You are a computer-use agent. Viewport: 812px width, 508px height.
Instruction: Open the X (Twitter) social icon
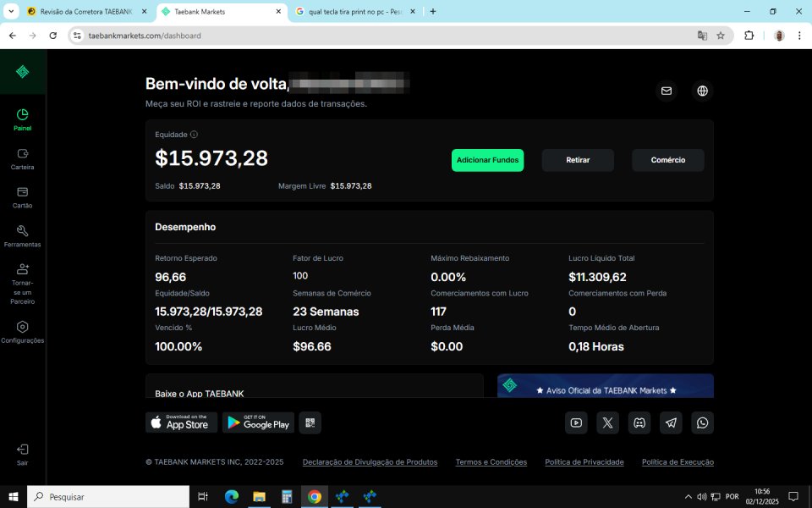[x=607, y=422]
